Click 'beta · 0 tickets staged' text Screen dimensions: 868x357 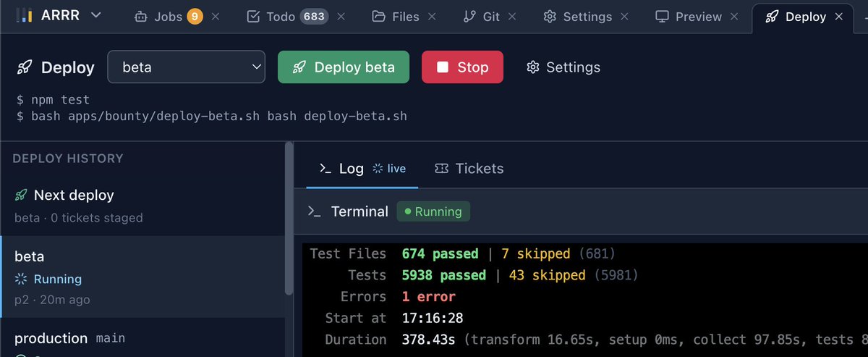click(79, 217)
